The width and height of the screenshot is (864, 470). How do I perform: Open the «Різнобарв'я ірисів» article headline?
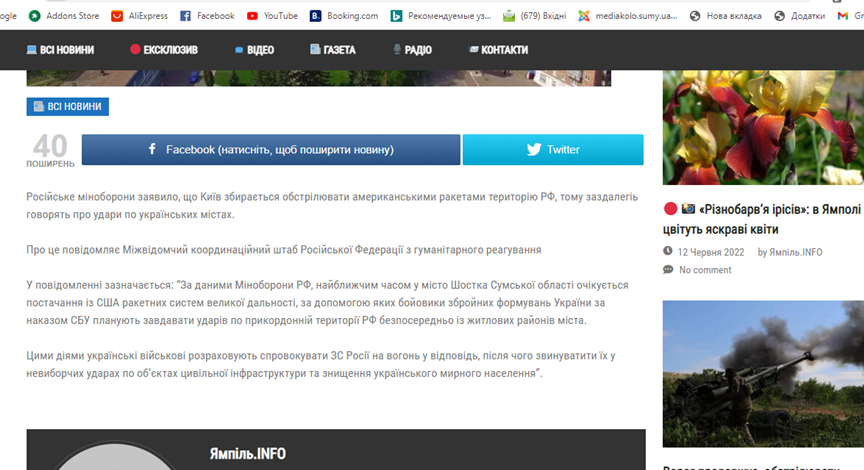pos(763,219)
